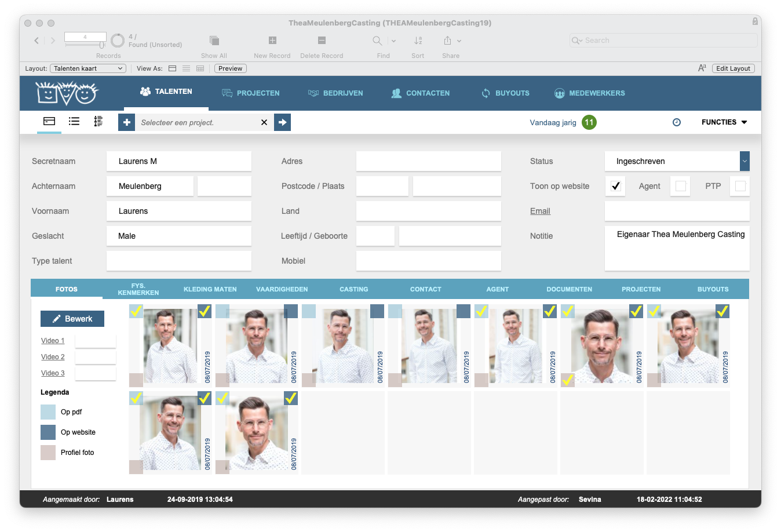This screenshot has width=781, height=532.
Task: Select the bulleted list view icon
Action: (x=74, y=121)
